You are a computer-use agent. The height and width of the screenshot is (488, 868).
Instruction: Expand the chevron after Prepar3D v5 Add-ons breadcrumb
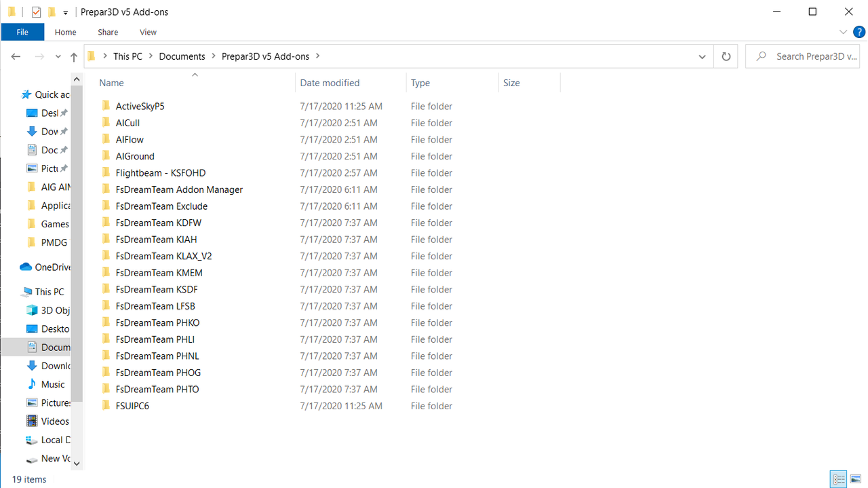click(317, 56)
